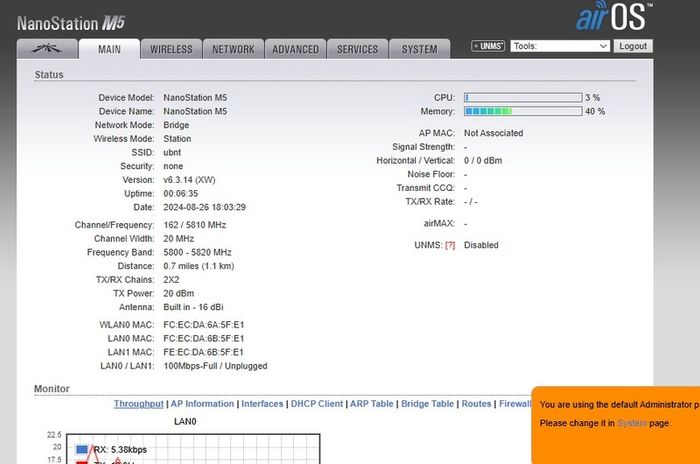The image size is (700, 464).
Task: Click the airOS logo
Action: pyautogui.click(x=614, y=16)
